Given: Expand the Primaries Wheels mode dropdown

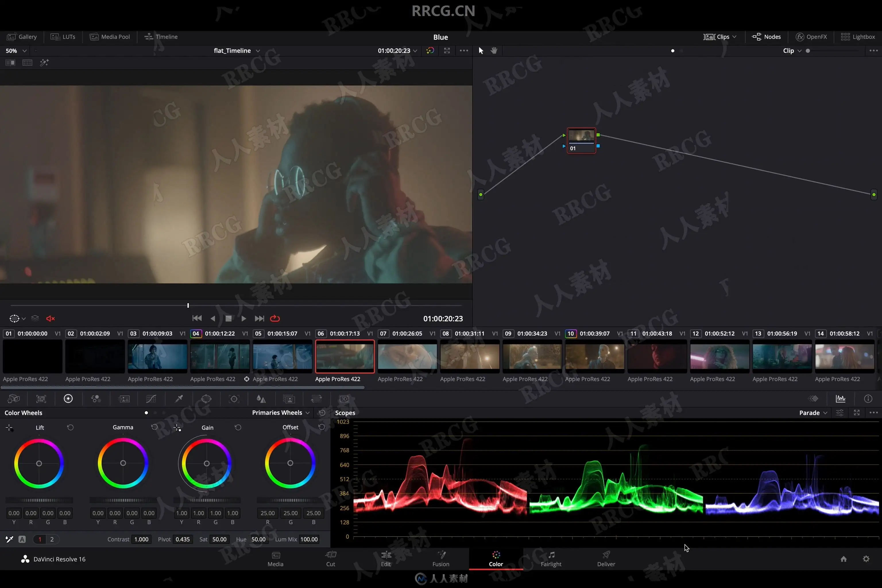Looking at the screenshot, I should (281, 413).
